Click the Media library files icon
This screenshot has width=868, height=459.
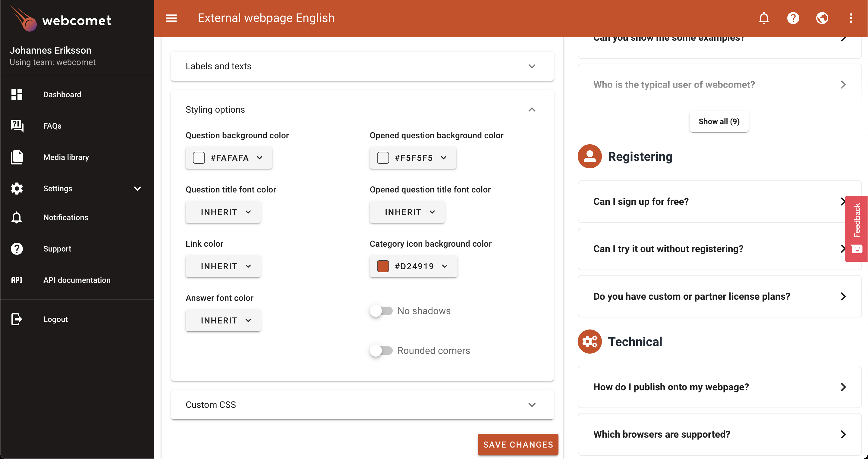(17, 157)
